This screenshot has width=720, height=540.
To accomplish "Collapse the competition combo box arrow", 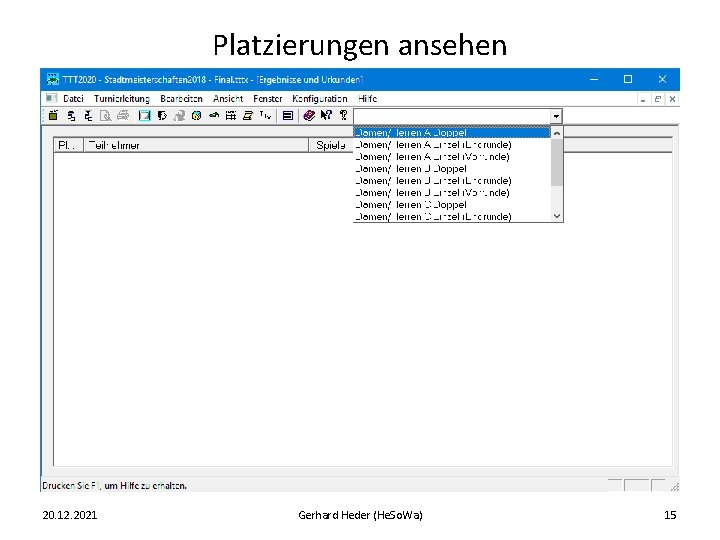I will tap(556, 116).
